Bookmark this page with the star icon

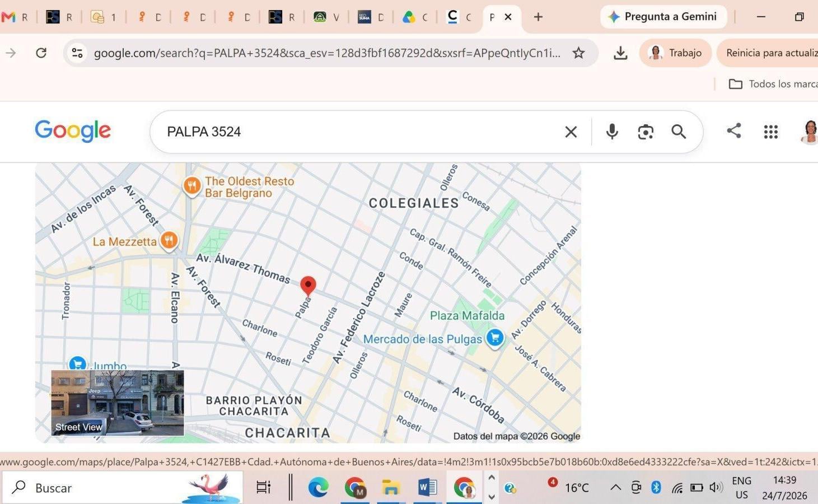578,53
